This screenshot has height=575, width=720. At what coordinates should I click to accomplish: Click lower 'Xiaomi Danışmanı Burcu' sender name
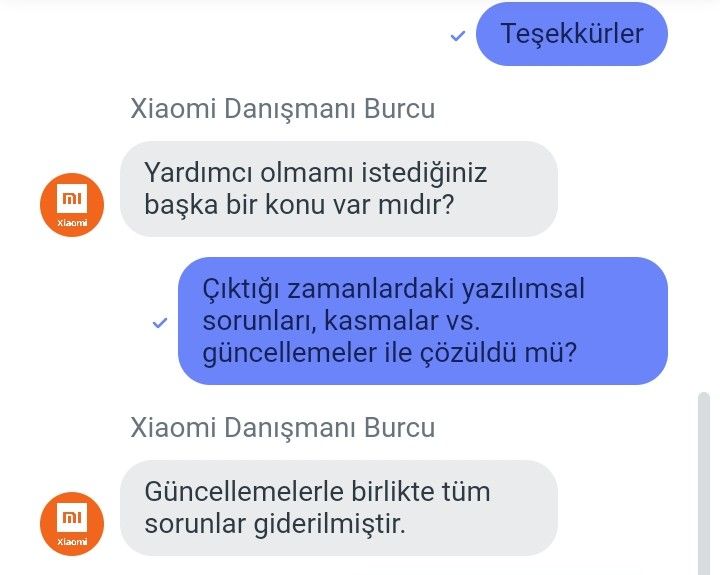pos(282,428)
